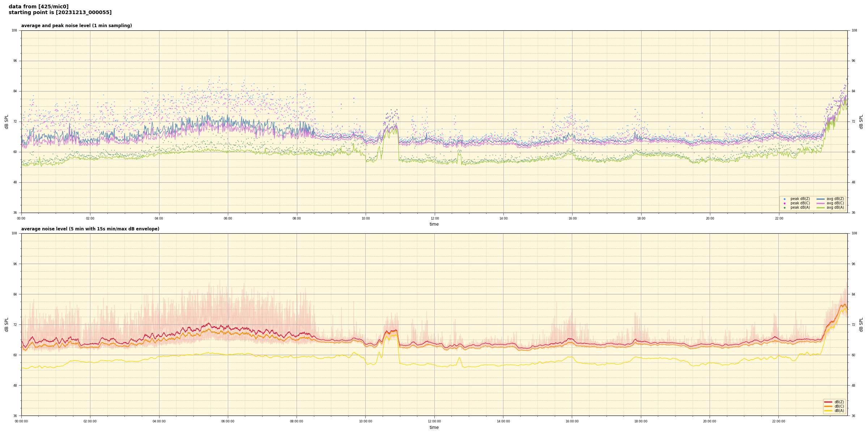Click dB(A) entry in bottom chart legend
The width and height of the screenshot is (868, 434).
834,410
